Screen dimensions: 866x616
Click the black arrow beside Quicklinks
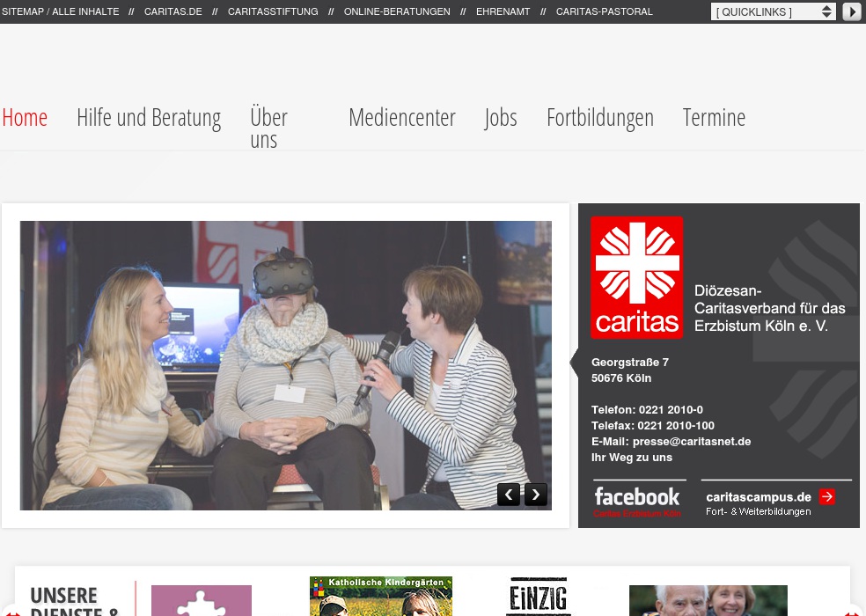[850, 11]
